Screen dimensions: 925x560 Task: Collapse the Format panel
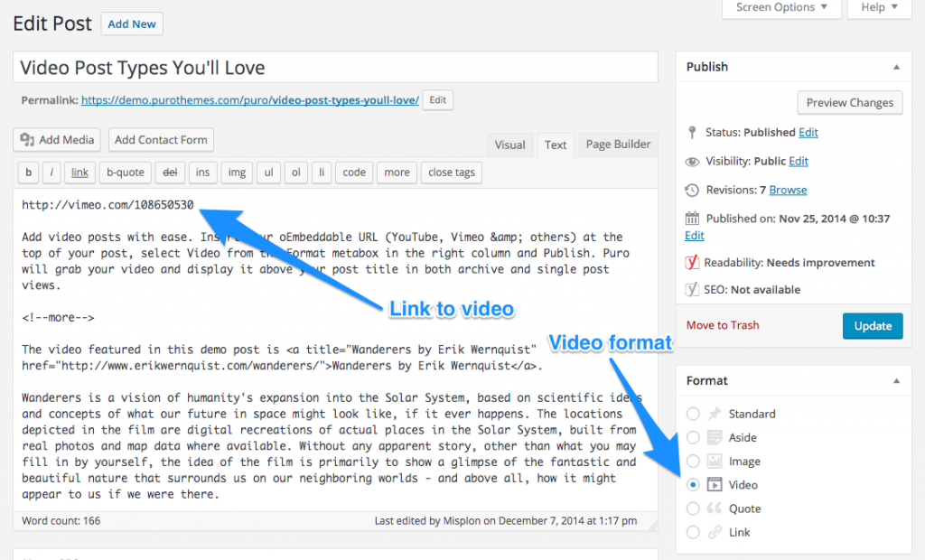click(x=895, y=380)
